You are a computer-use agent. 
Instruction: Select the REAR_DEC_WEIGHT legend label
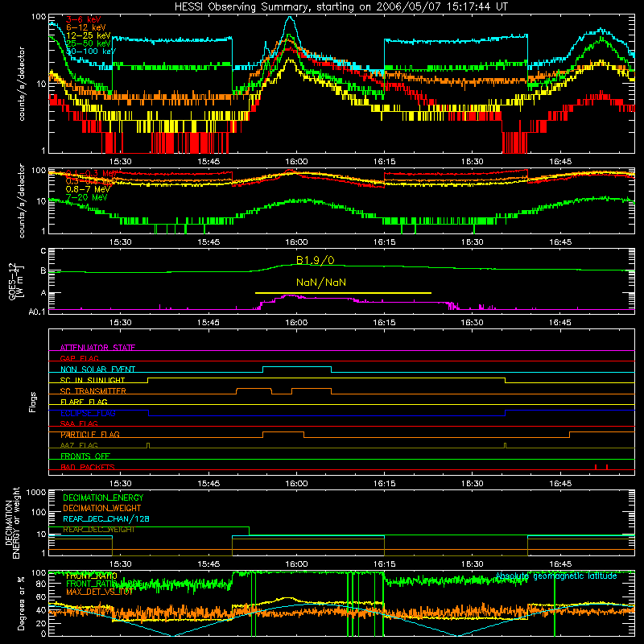point(98,530)
